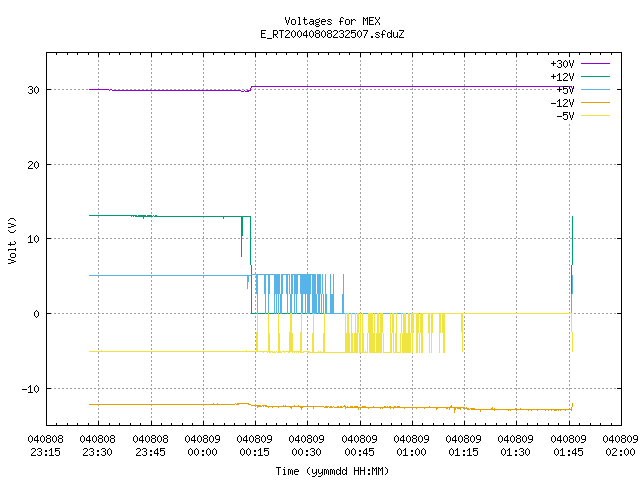The height and width of the screenshot is (480, 640).
Task: Click the 'Volt (V)' y-axis label
Action: pos(12,240)
